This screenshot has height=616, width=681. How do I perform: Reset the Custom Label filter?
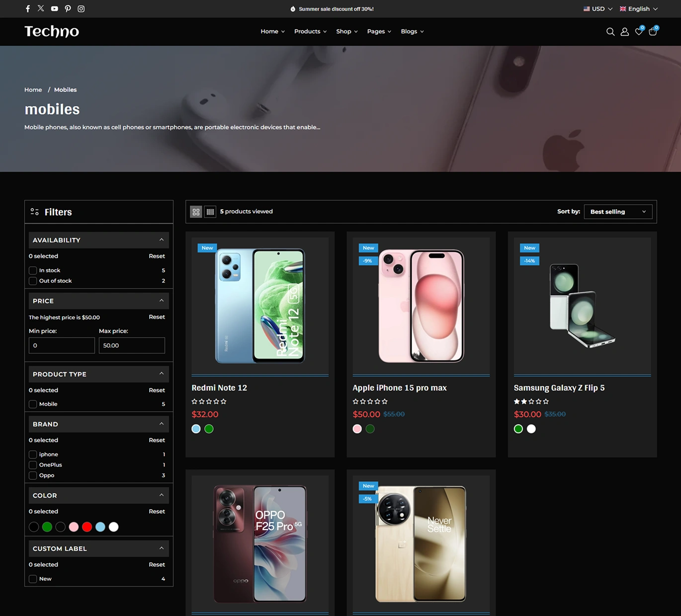click(157, 565)
